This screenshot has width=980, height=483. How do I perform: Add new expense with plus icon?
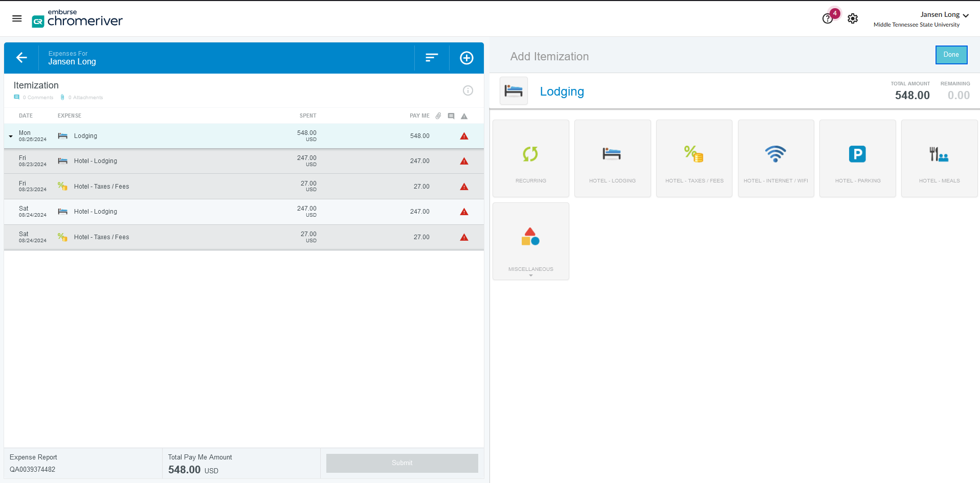466,58
